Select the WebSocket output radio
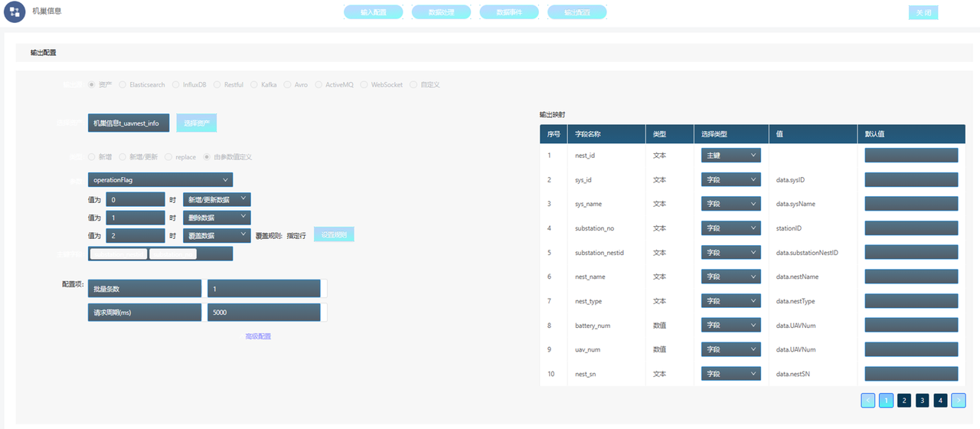This screenshot has width=980, height=429. pyautogui.click(x=364, y=84)
